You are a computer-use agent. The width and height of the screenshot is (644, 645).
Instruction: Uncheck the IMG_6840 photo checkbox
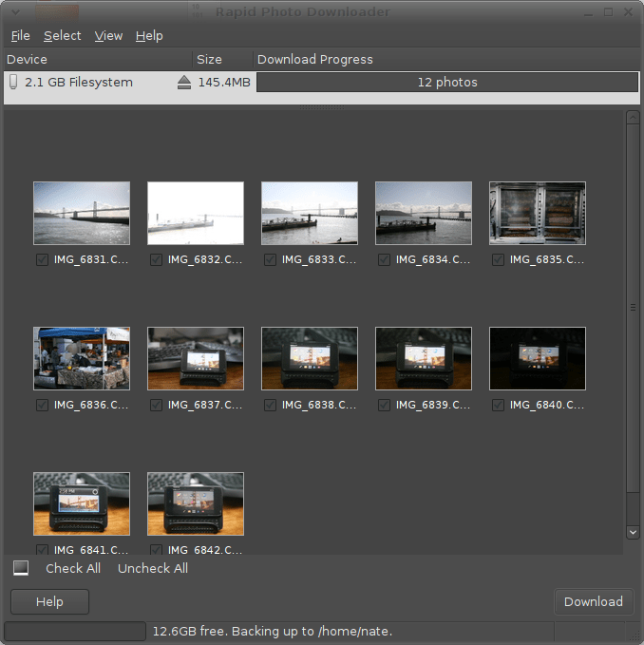(x=498, y=405)
